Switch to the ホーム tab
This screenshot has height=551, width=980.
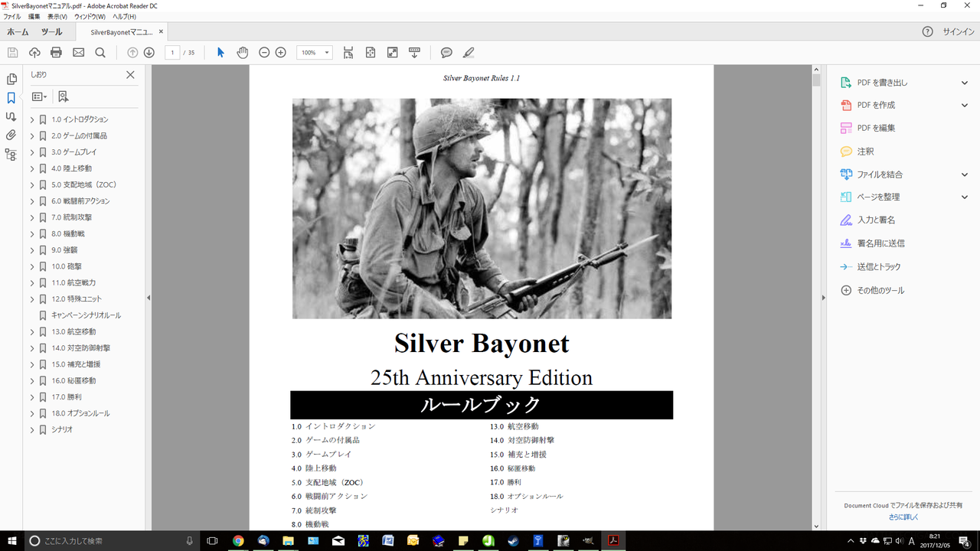point(18,32)
